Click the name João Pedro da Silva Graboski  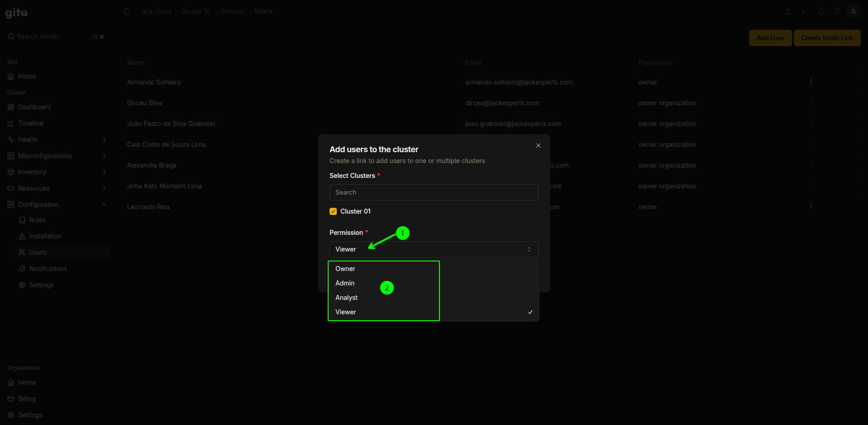point(171,124)
